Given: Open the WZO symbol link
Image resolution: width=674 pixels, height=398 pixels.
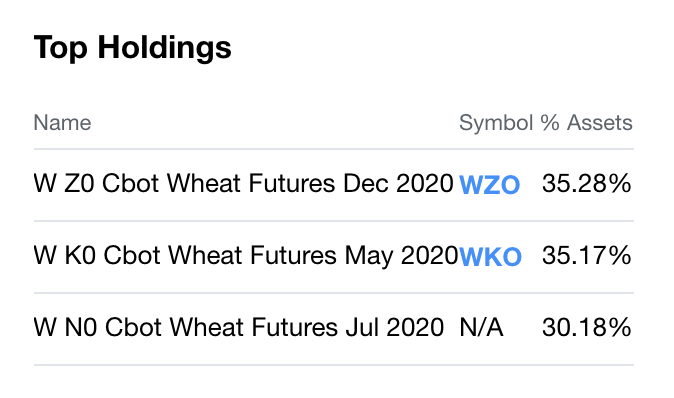Looking at the screenshot, I should 490,185.
